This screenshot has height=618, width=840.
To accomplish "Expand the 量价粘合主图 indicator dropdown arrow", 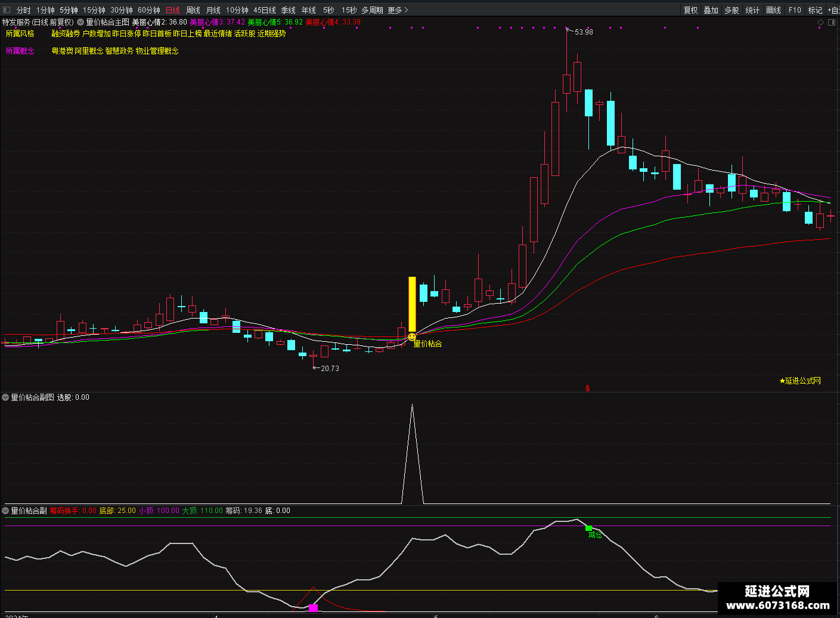I will tap(80, 22).
